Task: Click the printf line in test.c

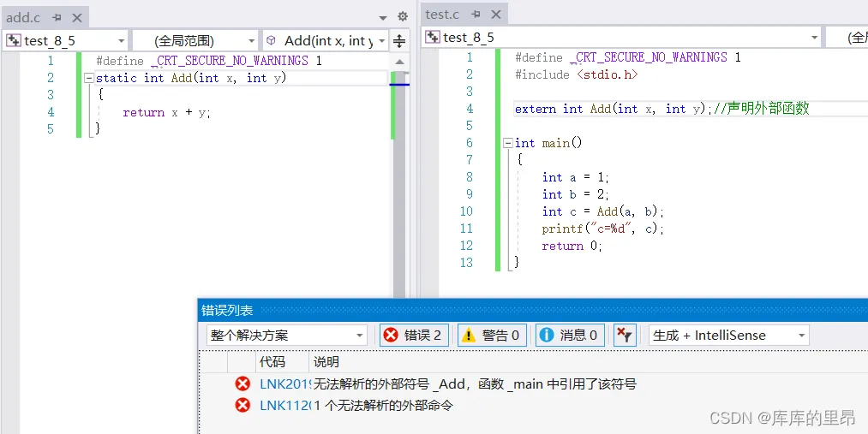Action: (603, 229)
